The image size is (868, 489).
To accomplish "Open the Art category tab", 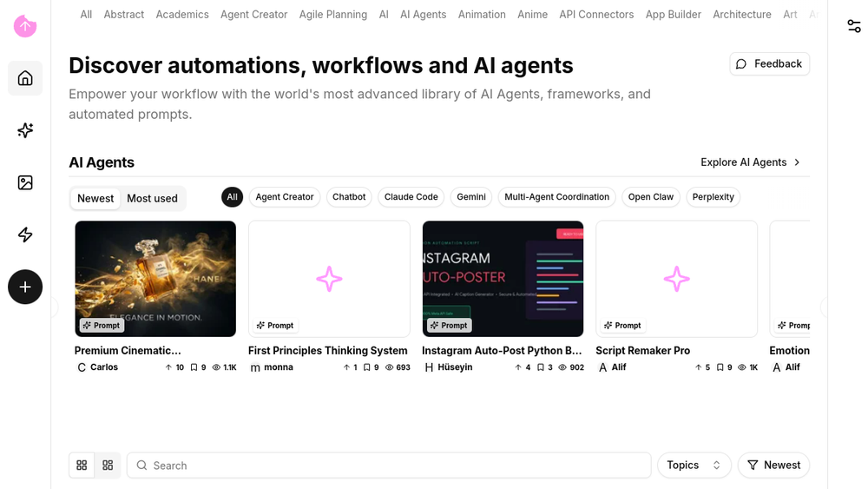I will point(790,15).
